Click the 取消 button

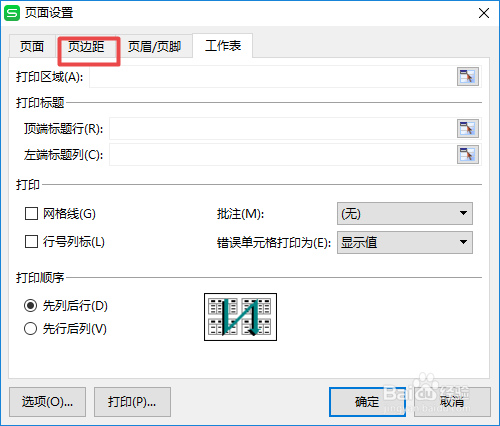point(452,402)
